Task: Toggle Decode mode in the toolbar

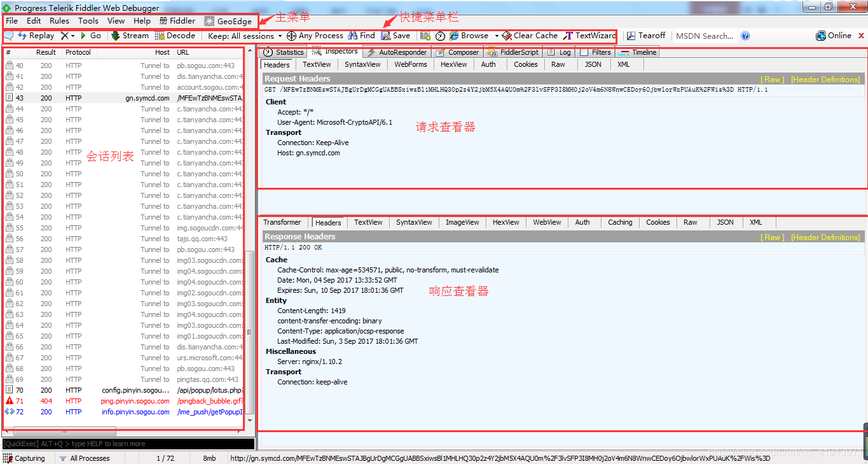Action: coord(175,36)
